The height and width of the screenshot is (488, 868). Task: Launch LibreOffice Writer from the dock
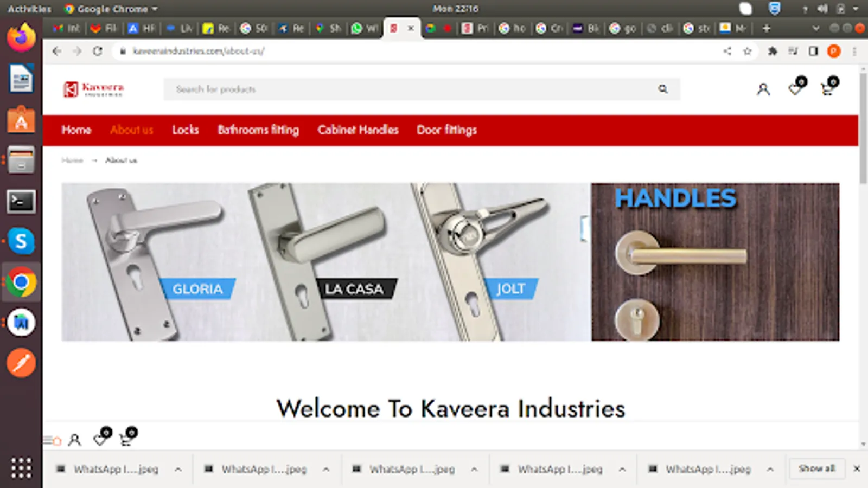click(21, 79)
